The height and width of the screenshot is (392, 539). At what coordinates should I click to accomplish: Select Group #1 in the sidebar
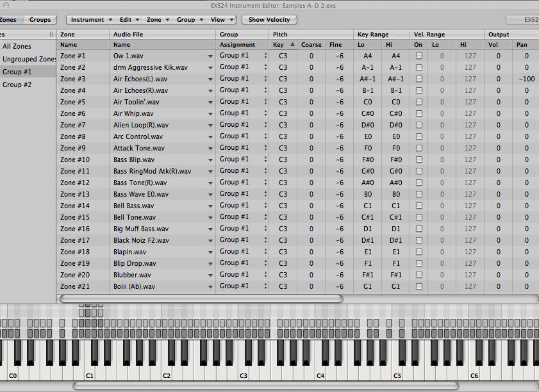click(17, 72)
